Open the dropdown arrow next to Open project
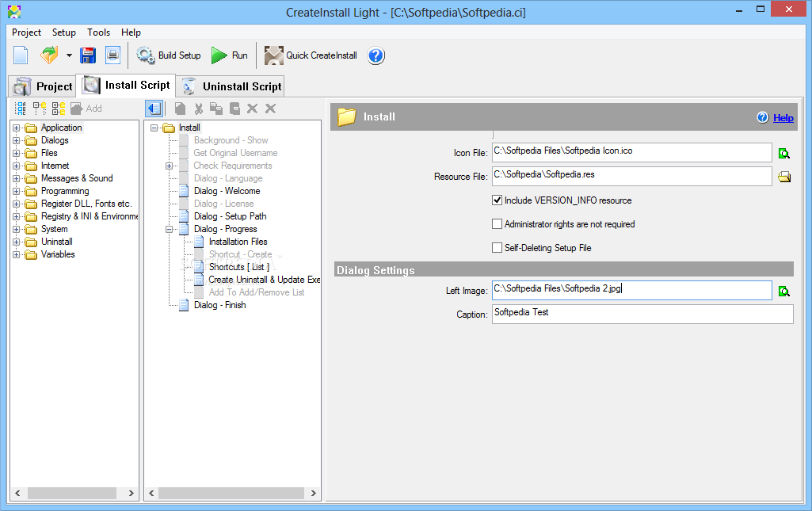 coord(69,55)
